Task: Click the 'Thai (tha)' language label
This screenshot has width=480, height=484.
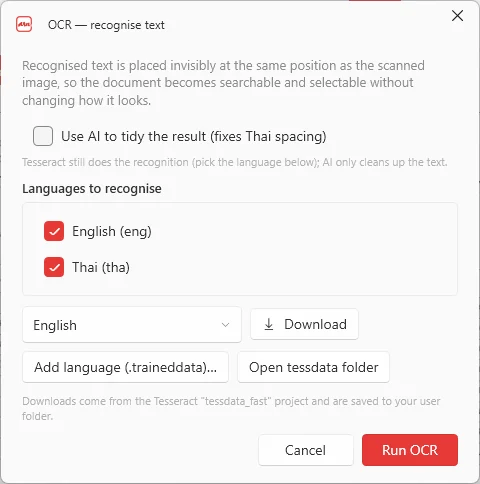Action: coord(101,267)
